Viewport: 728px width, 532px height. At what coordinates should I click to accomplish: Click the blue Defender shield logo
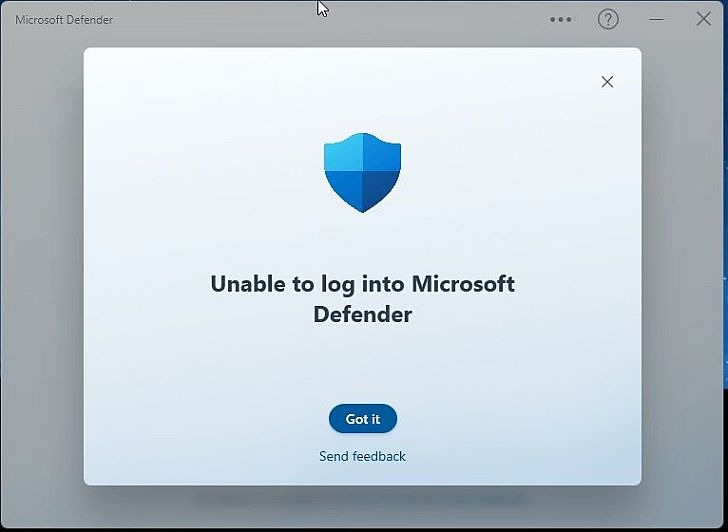[362, 173]
